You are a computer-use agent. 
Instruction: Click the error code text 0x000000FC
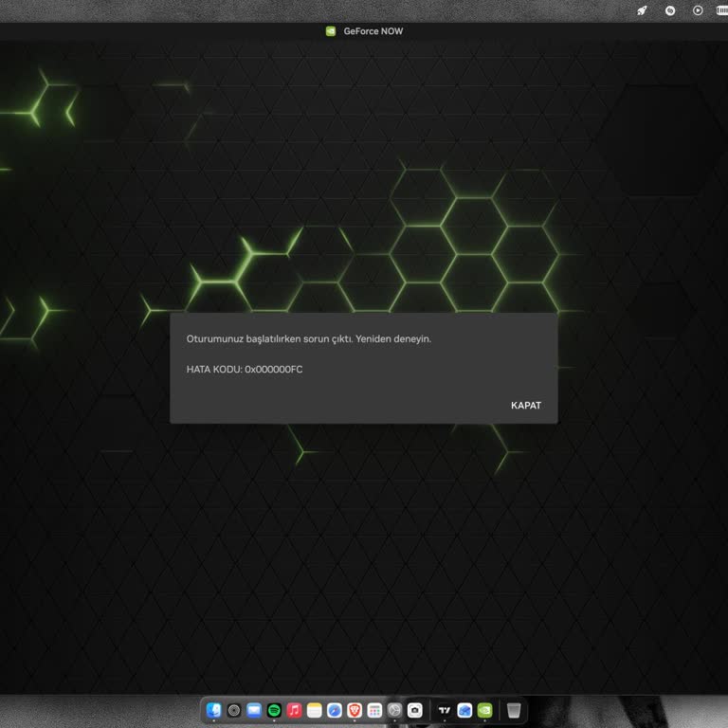(273, 369)
